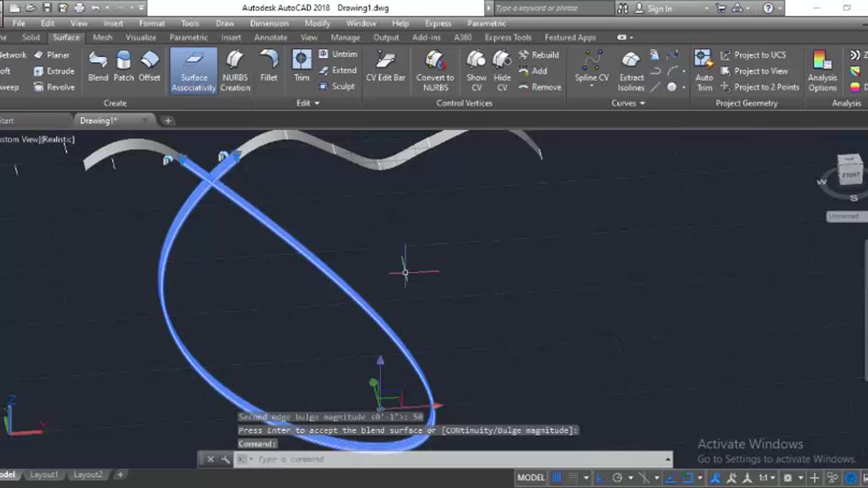Toggle polar tracking in status bar
Screen dimensions: 868x488
pos(617,478)
